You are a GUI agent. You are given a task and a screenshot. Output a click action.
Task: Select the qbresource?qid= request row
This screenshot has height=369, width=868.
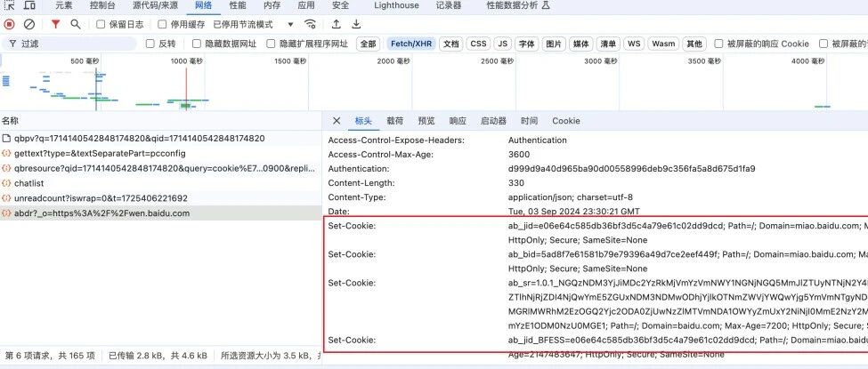[160, 168]
